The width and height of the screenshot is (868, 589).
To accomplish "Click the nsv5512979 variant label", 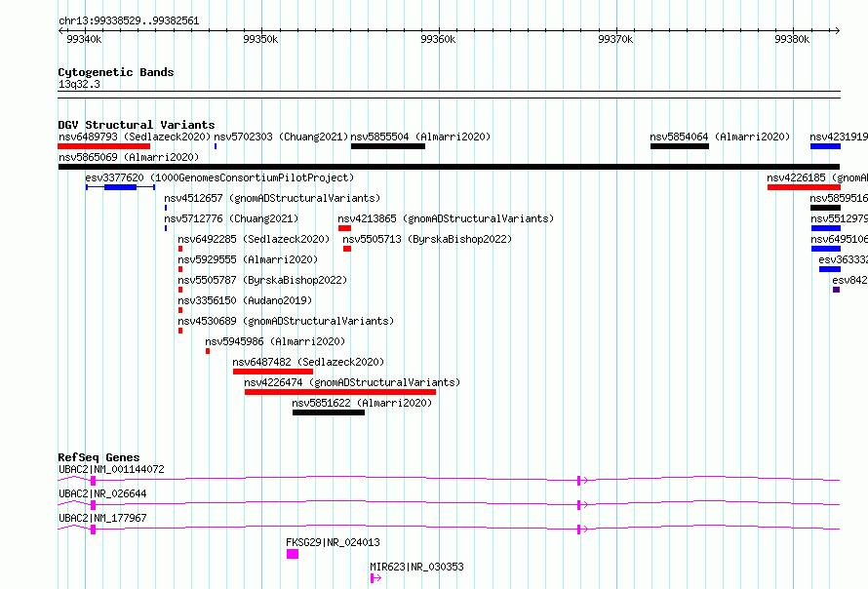I will [839, 218].
